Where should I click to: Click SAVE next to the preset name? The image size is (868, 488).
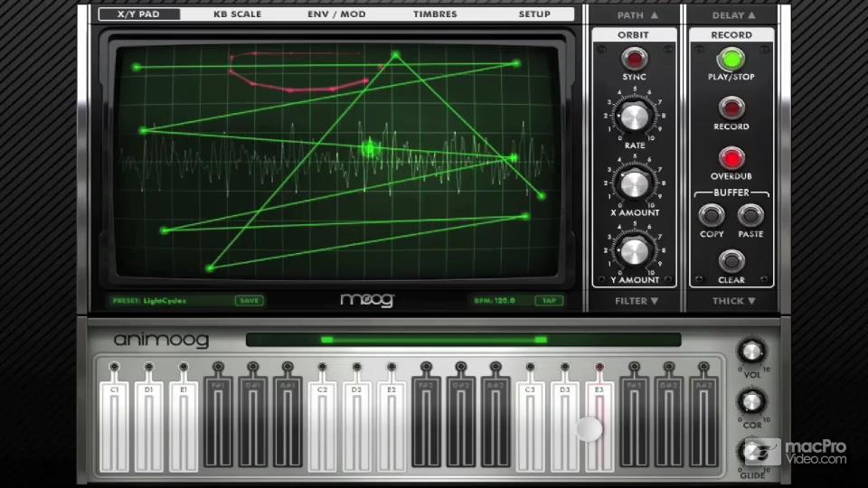click(250, 300)
